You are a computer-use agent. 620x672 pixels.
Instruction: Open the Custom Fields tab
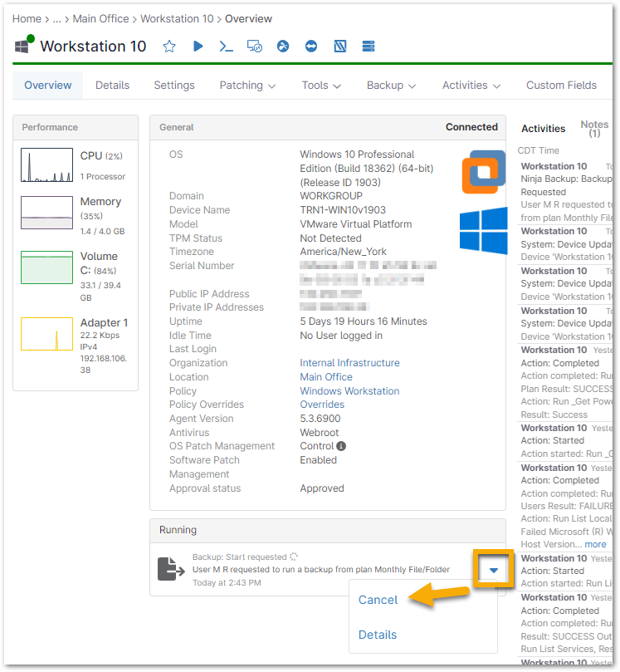561,86
